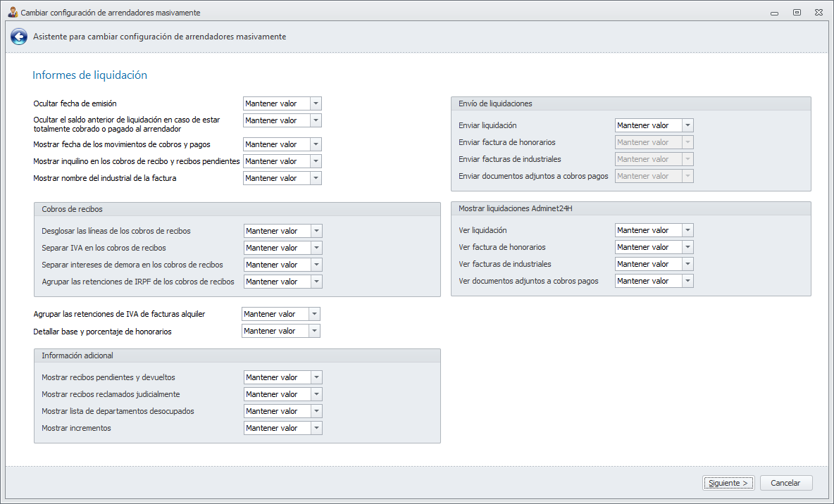Click the Siguiente button

728,483
